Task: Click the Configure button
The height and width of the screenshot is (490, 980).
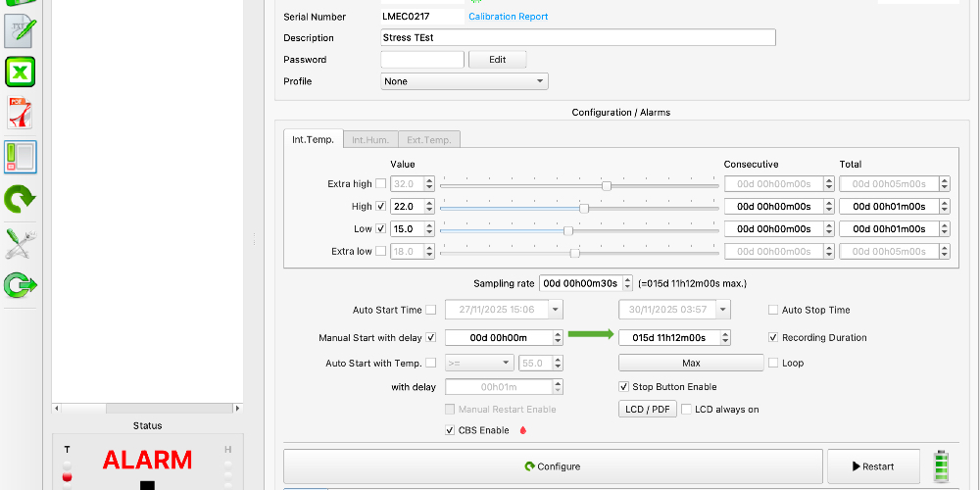Action: [x=553, y=466]
